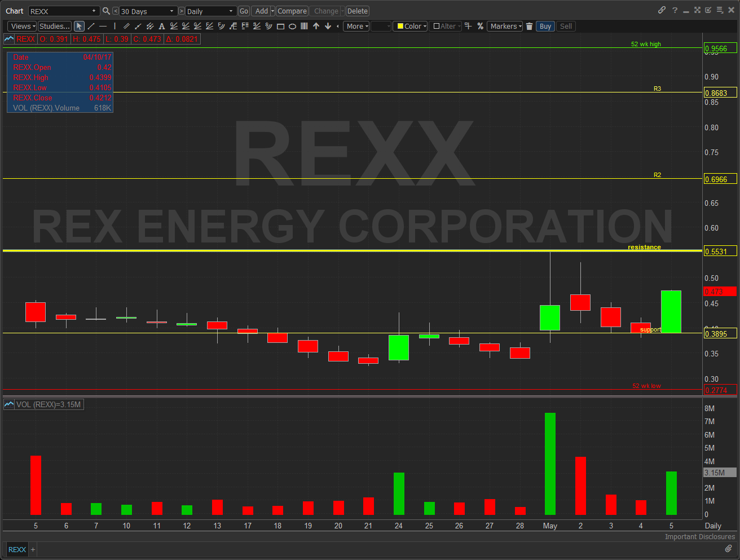Select the ellipse drawing tool
This screenshot has width=740, height=560.
[x=292, y=26]
